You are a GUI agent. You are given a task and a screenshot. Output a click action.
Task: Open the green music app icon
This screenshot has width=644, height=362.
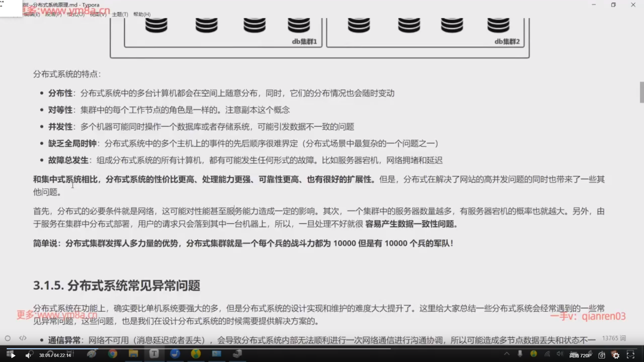tap(196, 354)
